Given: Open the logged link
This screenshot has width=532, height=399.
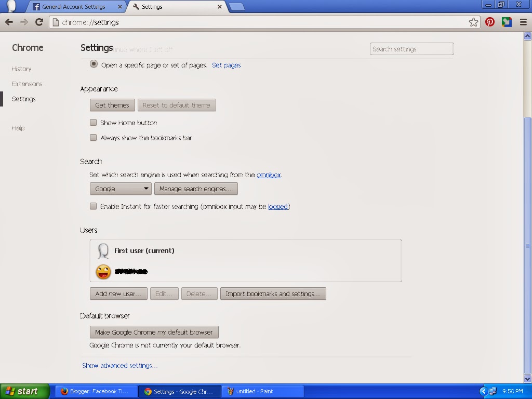Looking at the screenshot, I should 278,207.
